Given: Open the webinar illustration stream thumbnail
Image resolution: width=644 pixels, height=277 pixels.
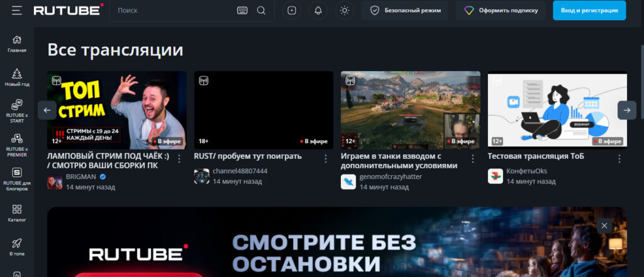Looking at the screenshot, I should (x=557, y=110).
